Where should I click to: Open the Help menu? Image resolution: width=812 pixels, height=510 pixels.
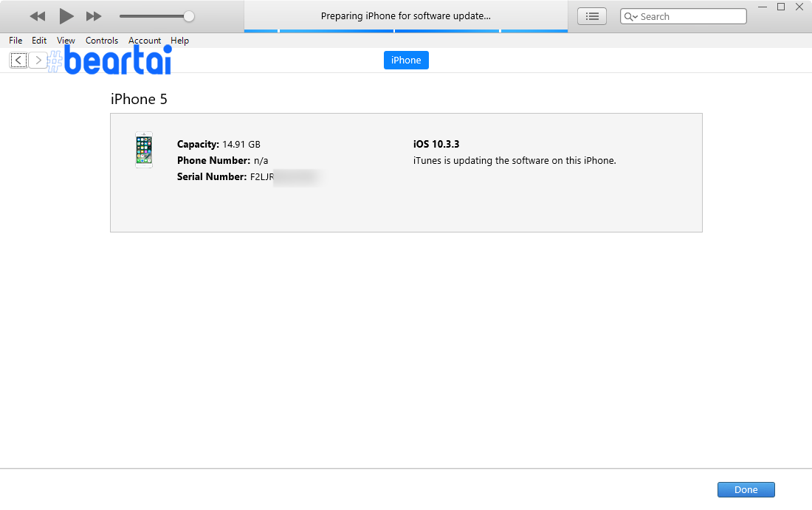(x=179, y=41)
